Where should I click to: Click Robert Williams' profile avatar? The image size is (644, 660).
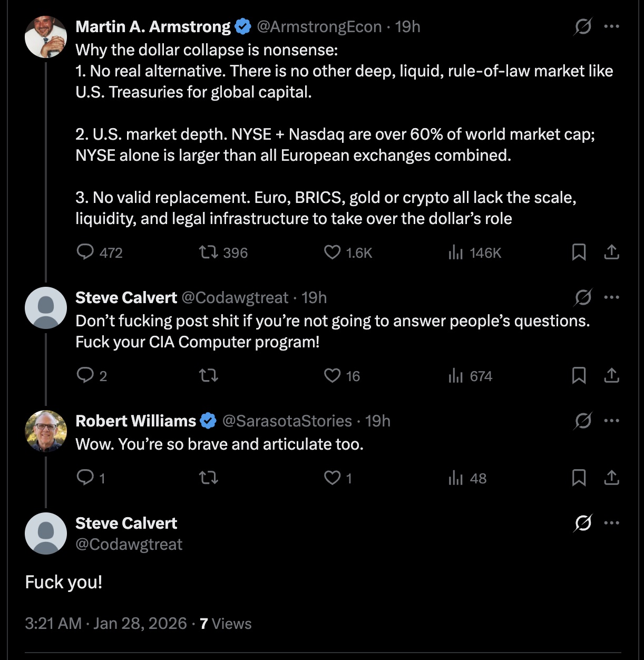[x=46, y=431]
